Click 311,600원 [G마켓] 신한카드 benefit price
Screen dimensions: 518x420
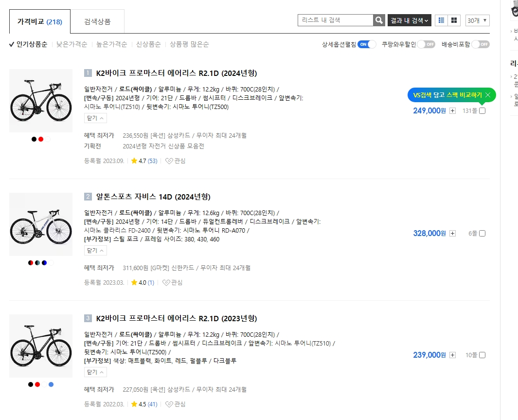[187, 268]
